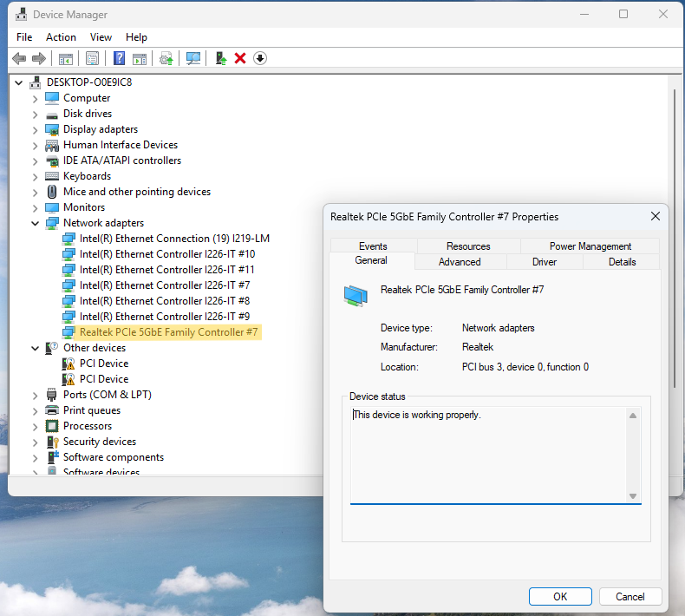This screenshot has height=616, width=685.
Task: Click the Show/Hide Console Tree toolbar icon
Action: pyautogui.click(x=65, y=58)
